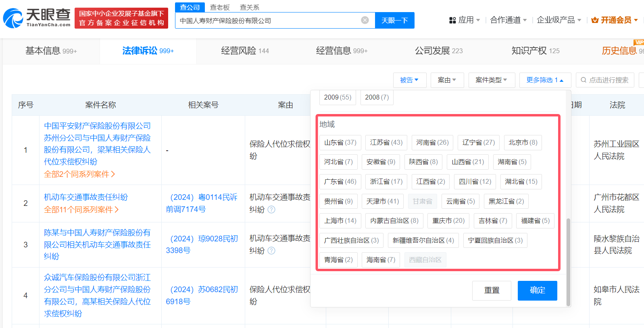Open the 案件类型 filter dropdown
Screen dimensions: 644x328
click(492, 80)
